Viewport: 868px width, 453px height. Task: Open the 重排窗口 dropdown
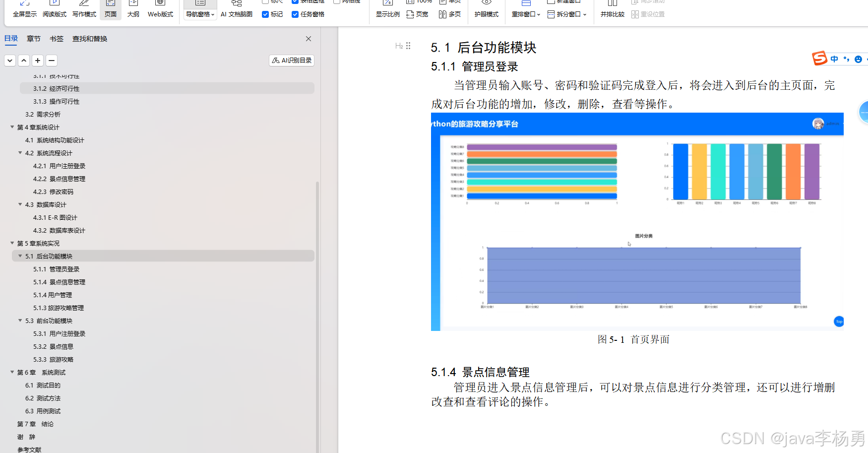[x=526, y=14]
